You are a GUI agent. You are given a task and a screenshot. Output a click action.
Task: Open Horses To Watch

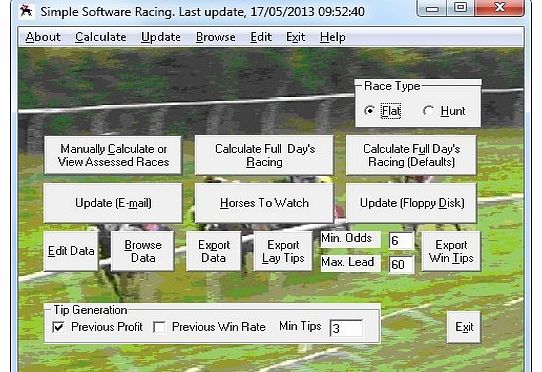pos(264,203)
